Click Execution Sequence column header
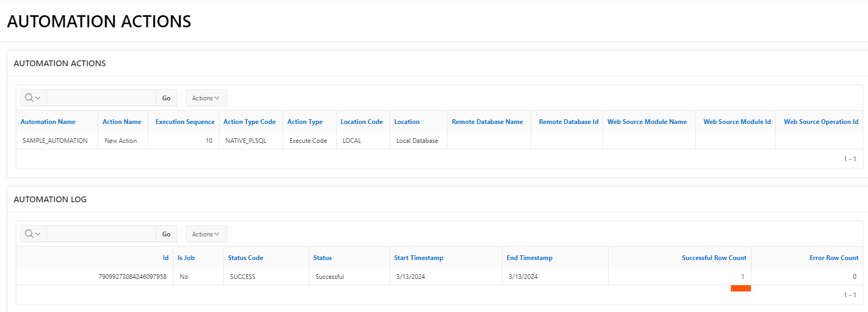 (x=185, y=121)
